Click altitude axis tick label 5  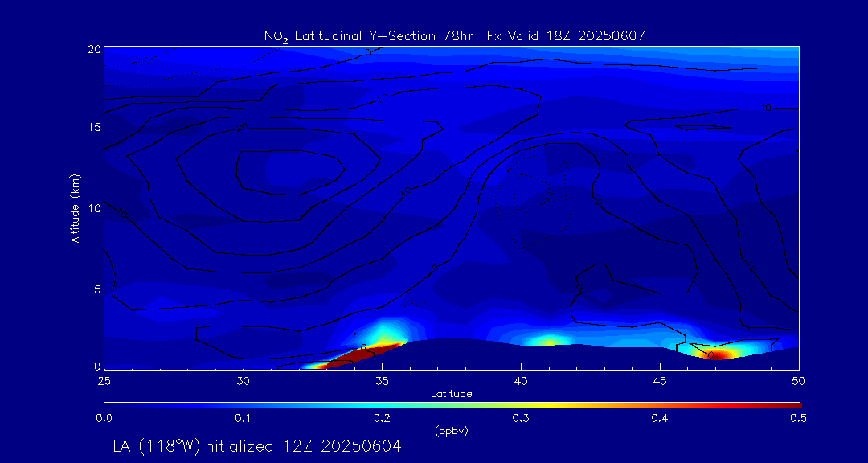pyautogui.click(x=97, y=289)
